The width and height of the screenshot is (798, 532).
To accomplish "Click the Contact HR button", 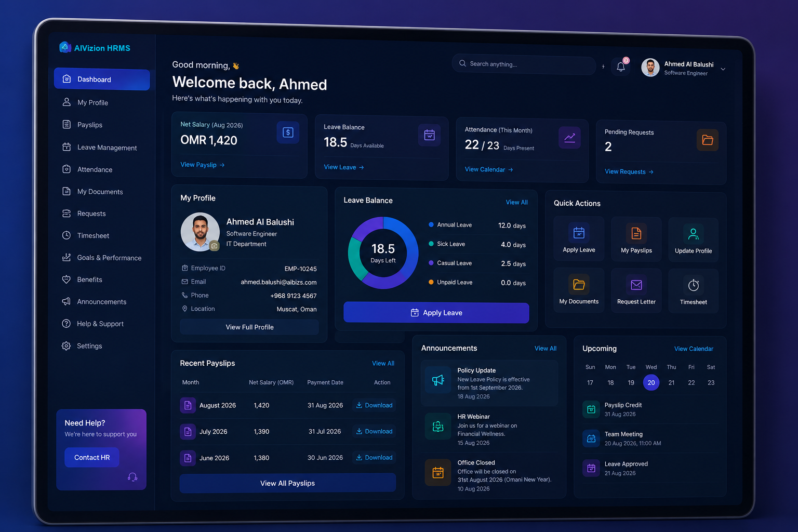I will (91, 457).
